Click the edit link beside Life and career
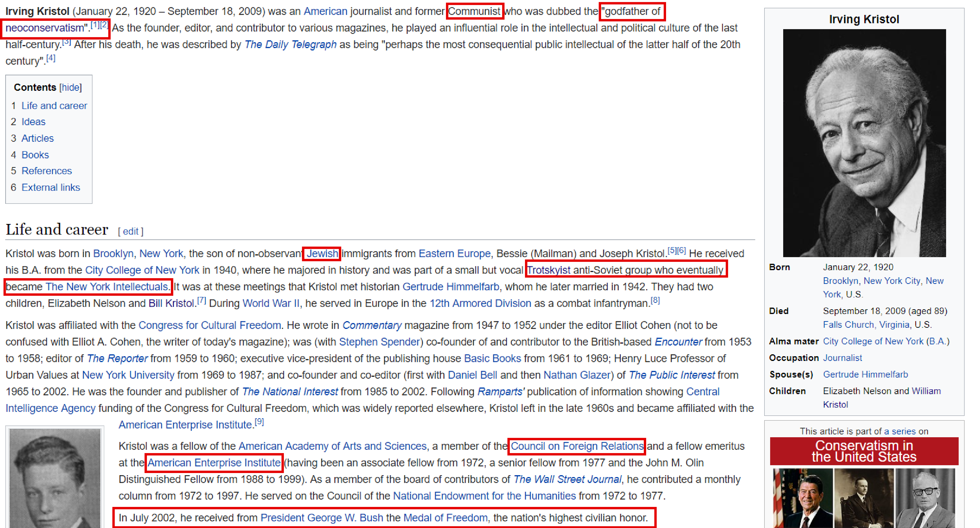Screen dimensions: 980x528 coord(130,231)
